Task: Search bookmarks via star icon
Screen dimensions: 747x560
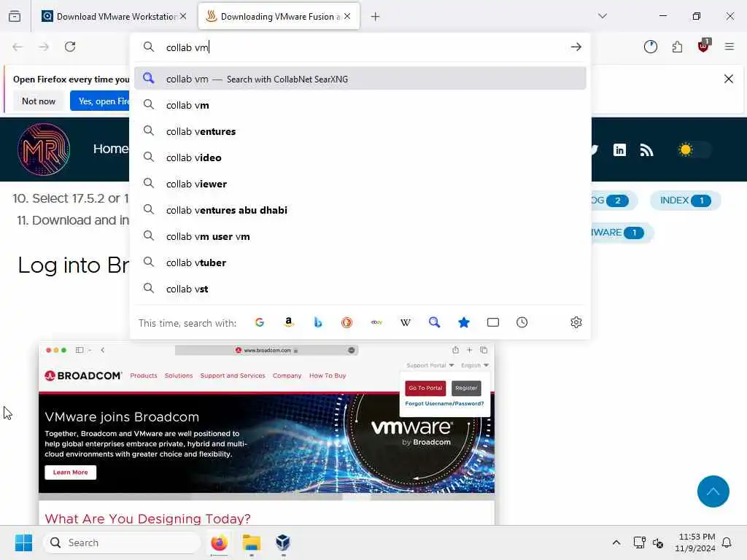Action: (x=463, y=322)
